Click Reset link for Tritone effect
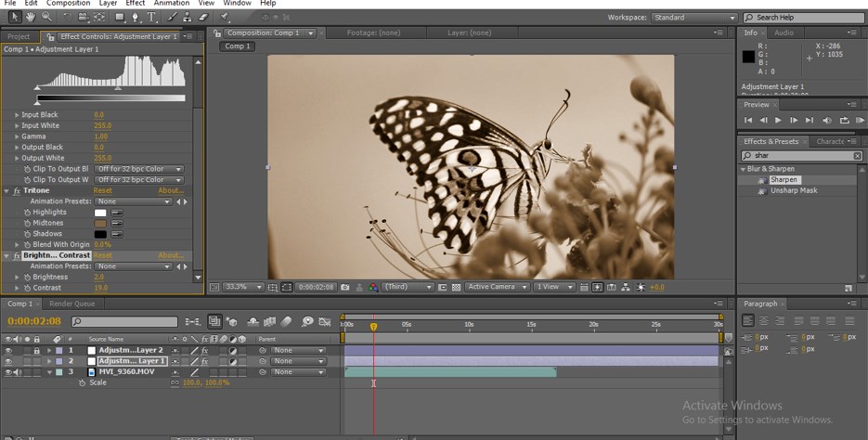Viewport: 868px width, 440px height. click(x=102, y=190)
